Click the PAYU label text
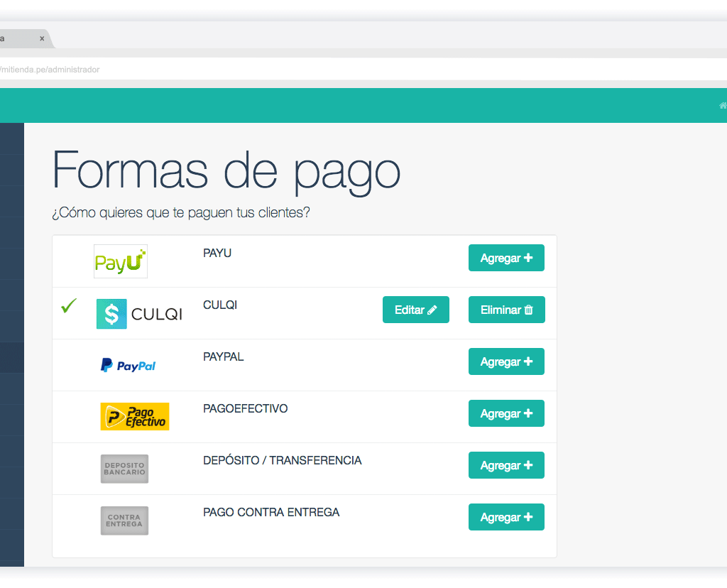 [217, 254]
